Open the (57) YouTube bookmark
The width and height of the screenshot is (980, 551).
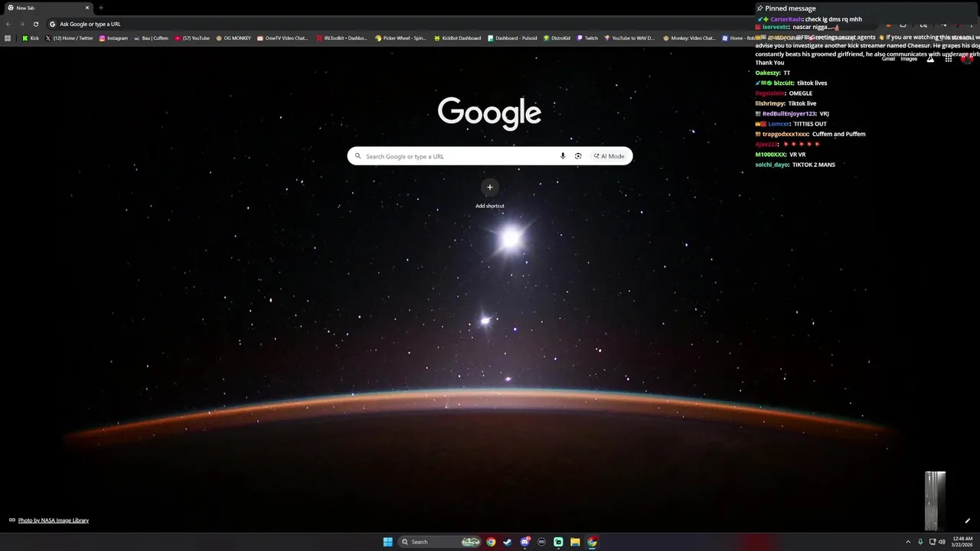tap(192, 37)
